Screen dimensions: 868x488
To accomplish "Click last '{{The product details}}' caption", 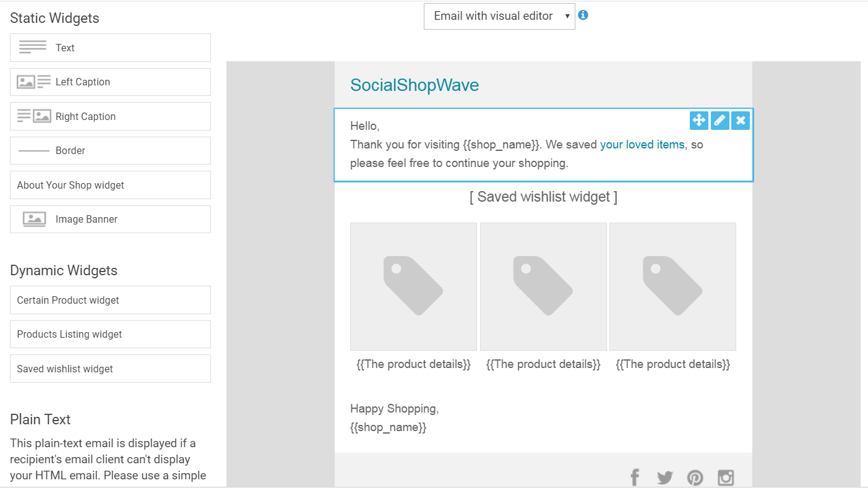I will 673,364.
